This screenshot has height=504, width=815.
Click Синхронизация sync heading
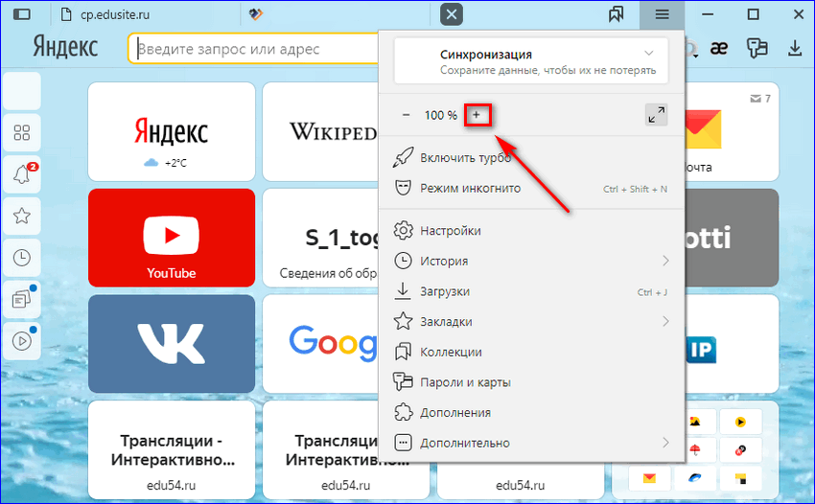tap(486, 55)
